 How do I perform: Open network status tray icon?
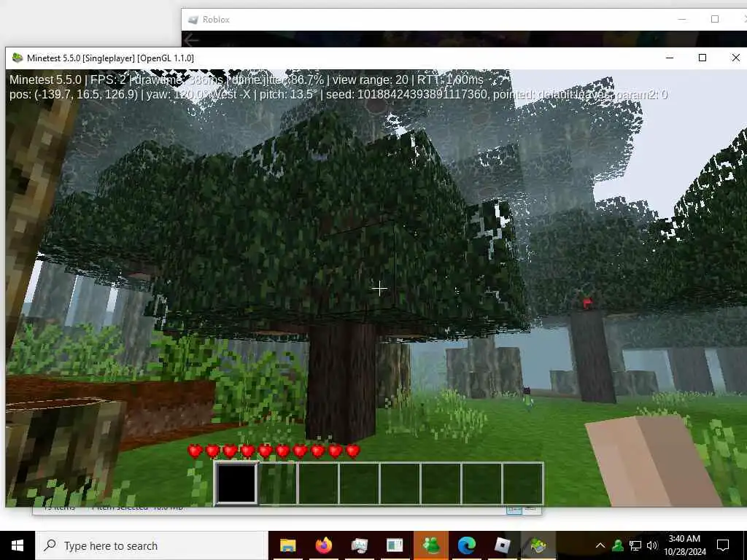[635, 545]
